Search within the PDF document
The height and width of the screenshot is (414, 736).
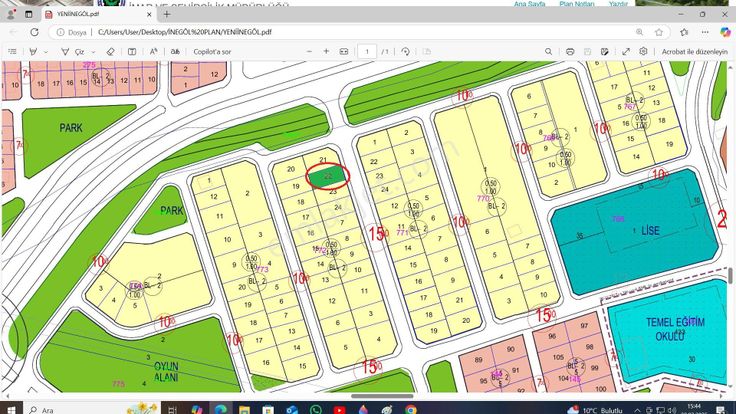click(548, 52)
